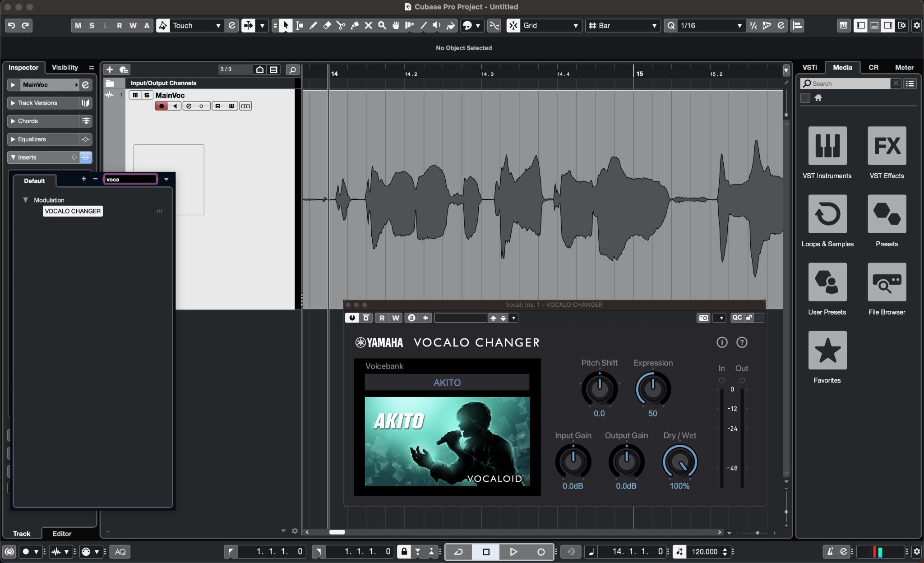Pick the Erase tool
Viewport: 924px width, 563px height.
tap(327, 26)
